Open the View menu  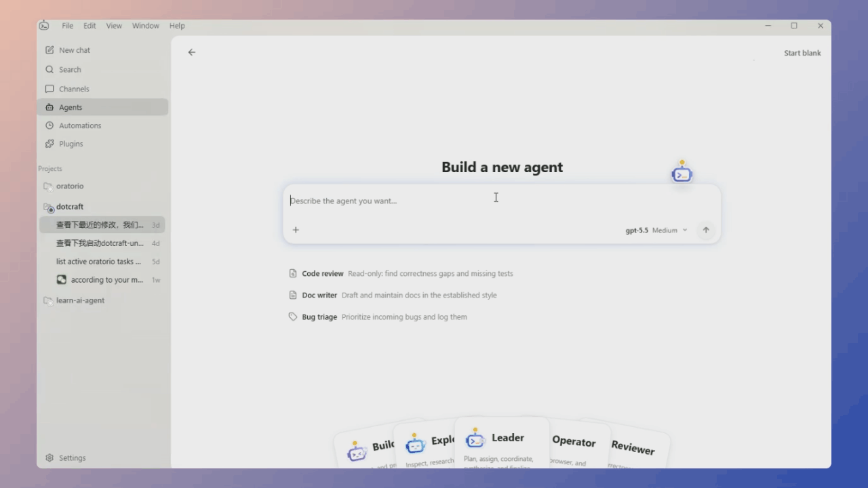(x=114, y=26)
